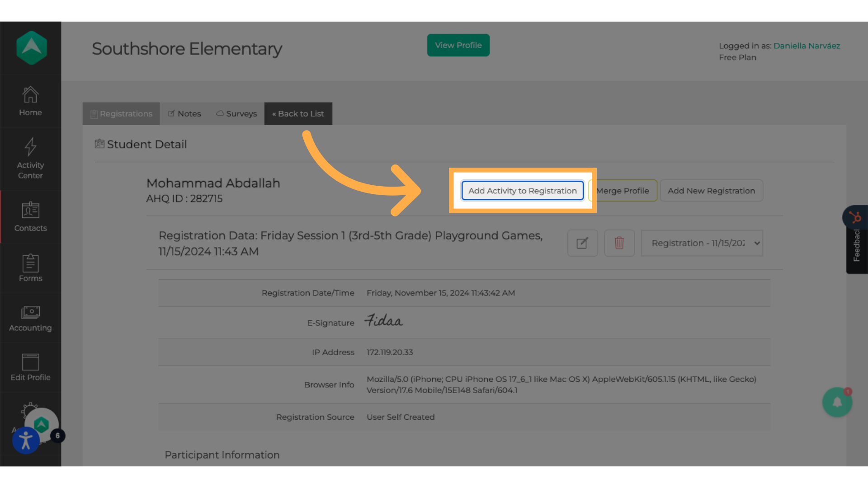This screenshot has width=868, height=488.
Task: Click the IP address 172.119.20.33
Action: coord(390,352)
